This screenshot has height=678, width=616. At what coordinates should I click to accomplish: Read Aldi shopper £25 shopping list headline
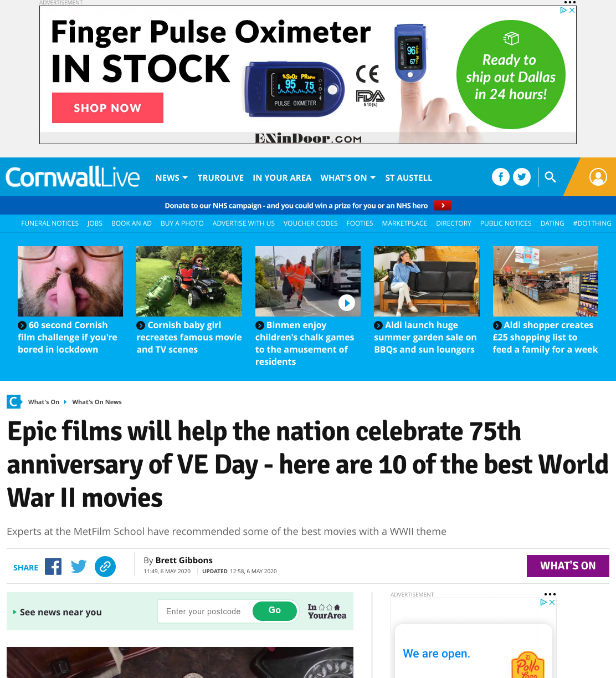[546, 337]
